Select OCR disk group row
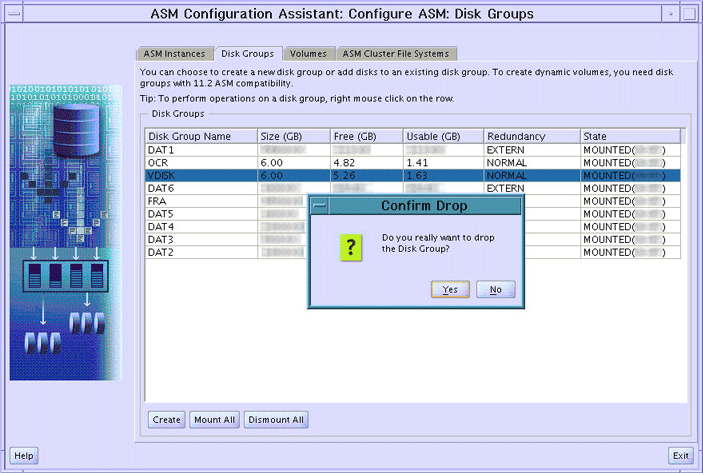The height and width of the screenshot is (473, 703). 413,163
